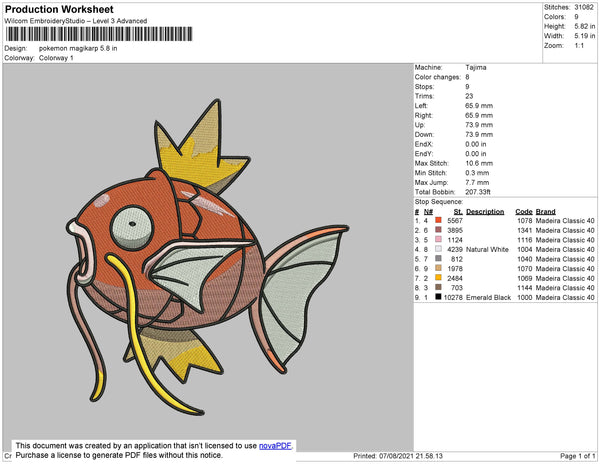Screen dimensions: 600x464
Task: Select the red swatch in row 1
Action: tap(439, 220)
